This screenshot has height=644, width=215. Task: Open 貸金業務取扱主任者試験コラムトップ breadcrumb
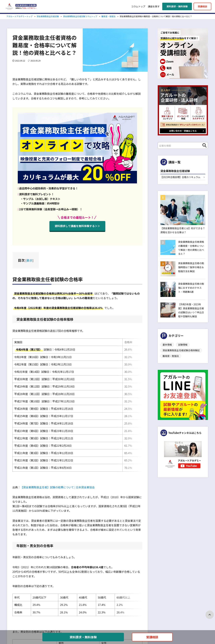point(80,17)
